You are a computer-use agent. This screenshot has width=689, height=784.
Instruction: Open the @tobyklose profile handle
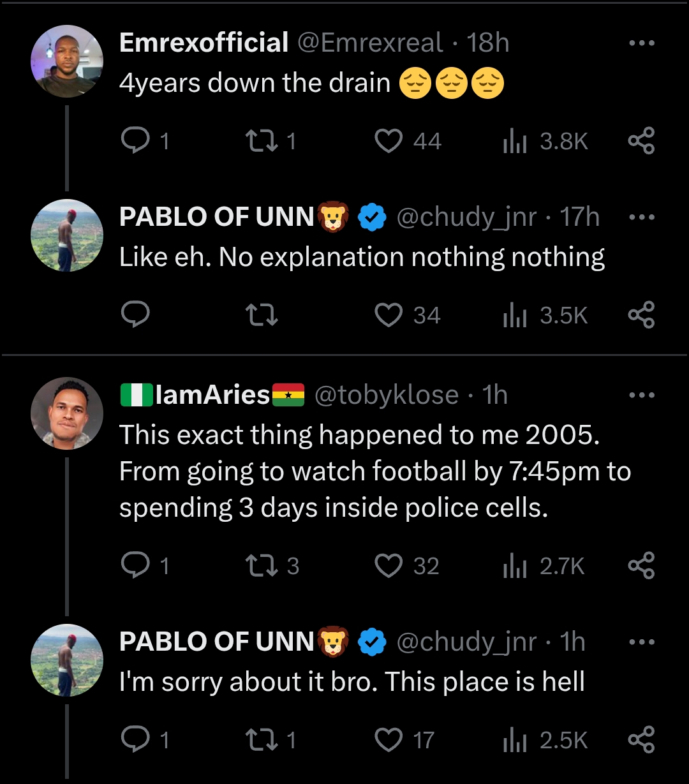387,396
